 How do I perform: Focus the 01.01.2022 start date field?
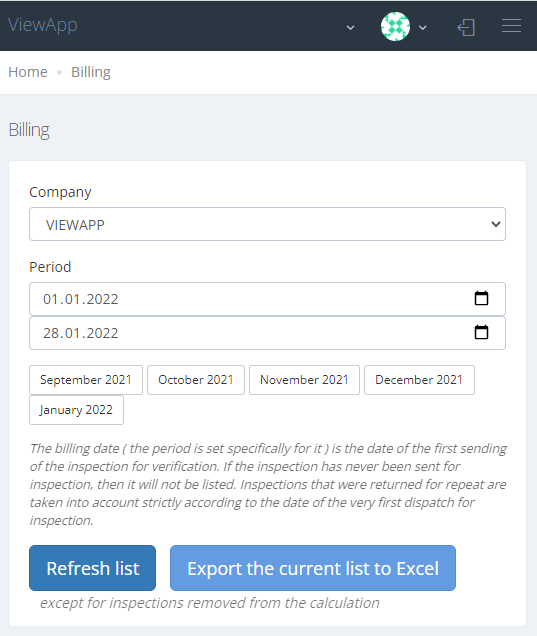267,299
